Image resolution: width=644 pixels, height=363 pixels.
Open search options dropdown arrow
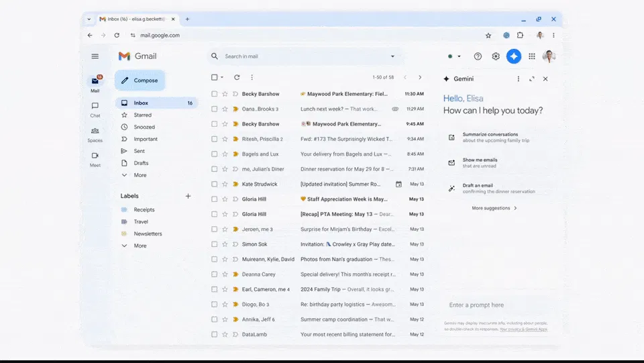[392, 56]
